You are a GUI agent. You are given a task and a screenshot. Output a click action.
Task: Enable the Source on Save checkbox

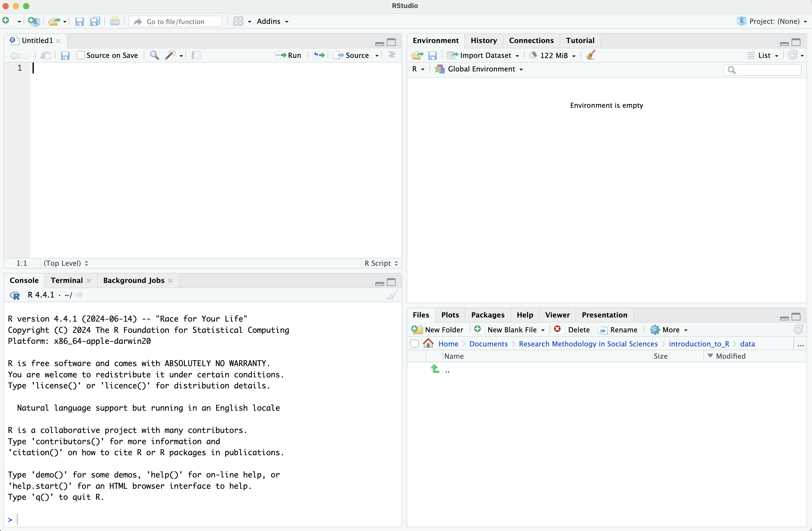click(x=80, y=55)
